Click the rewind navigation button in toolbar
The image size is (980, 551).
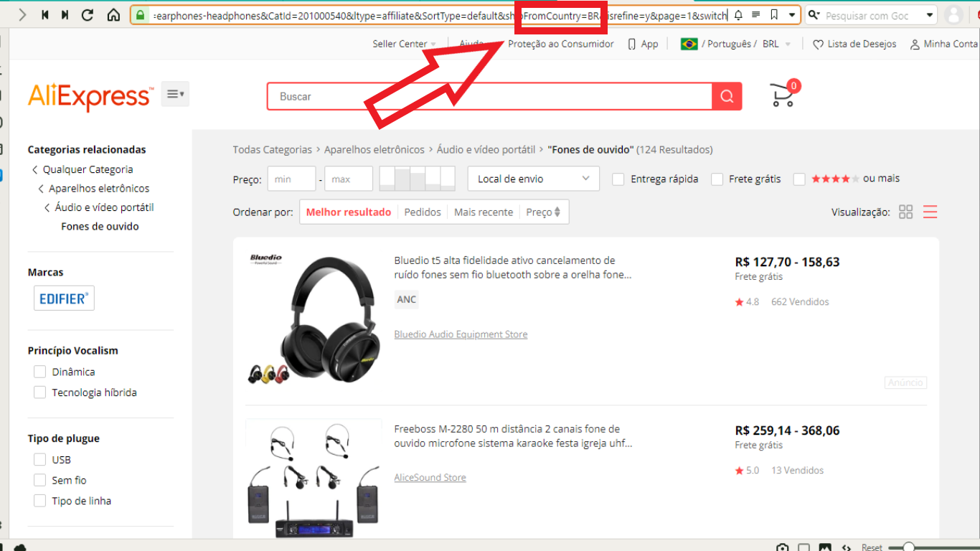click(44, 14)
